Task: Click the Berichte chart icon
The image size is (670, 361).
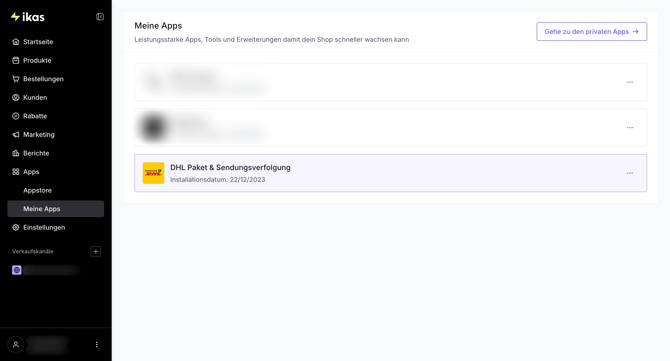Action: pos(16,153)
